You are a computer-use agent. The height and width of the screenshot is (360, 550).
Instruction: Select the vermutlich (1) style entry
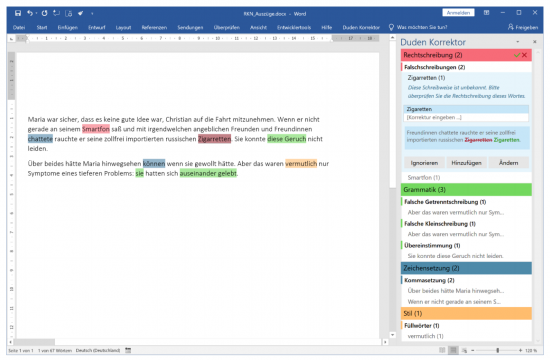click(425, 336)
